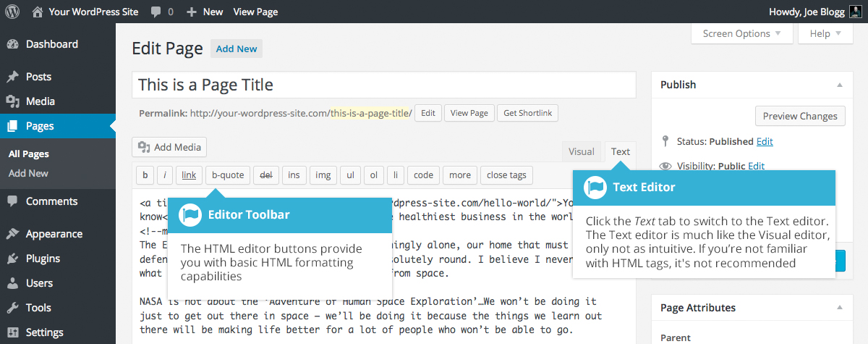Viewport: 868px width, 344px height.
Task: Open the Users menu label
Action: 39,283
